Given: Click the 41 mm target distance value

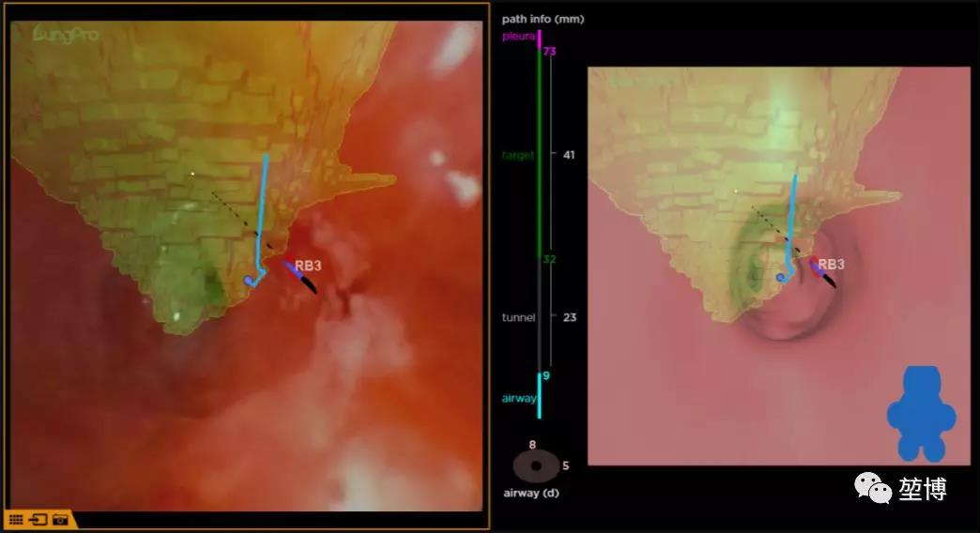Looking at the screenshot, I should [x=569, y=155].
